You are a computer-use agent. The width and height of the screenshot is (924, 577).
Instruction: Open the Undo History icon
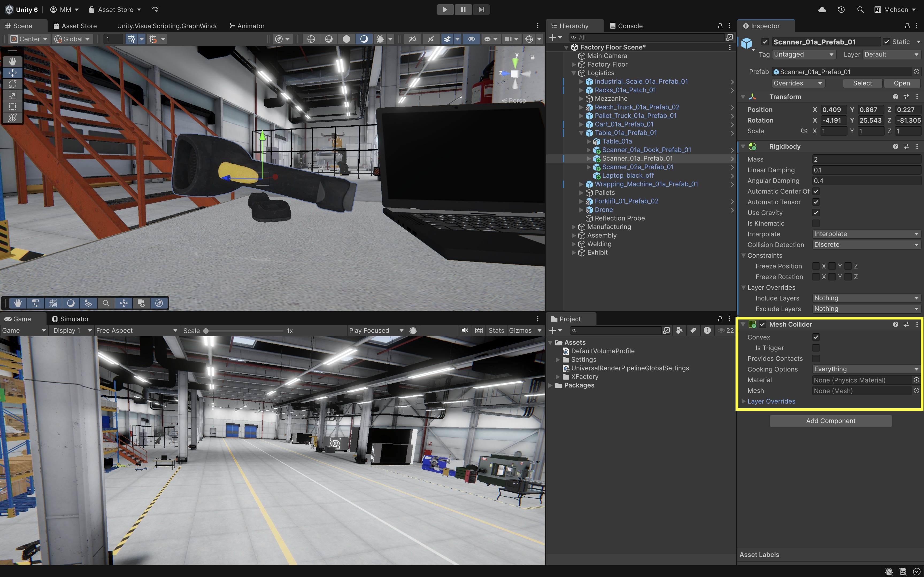pos(841,10)
